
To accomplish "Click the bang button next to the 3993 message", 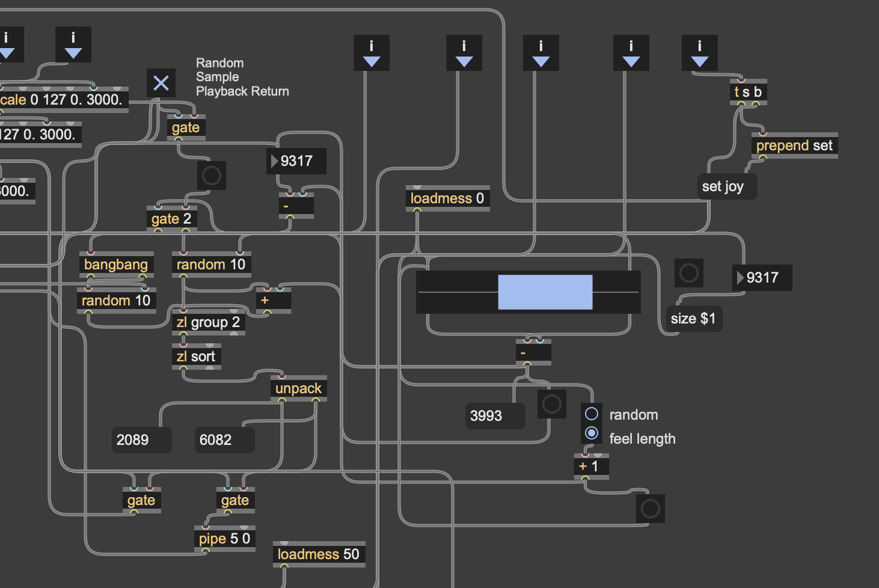I will [x=552, y=404].
